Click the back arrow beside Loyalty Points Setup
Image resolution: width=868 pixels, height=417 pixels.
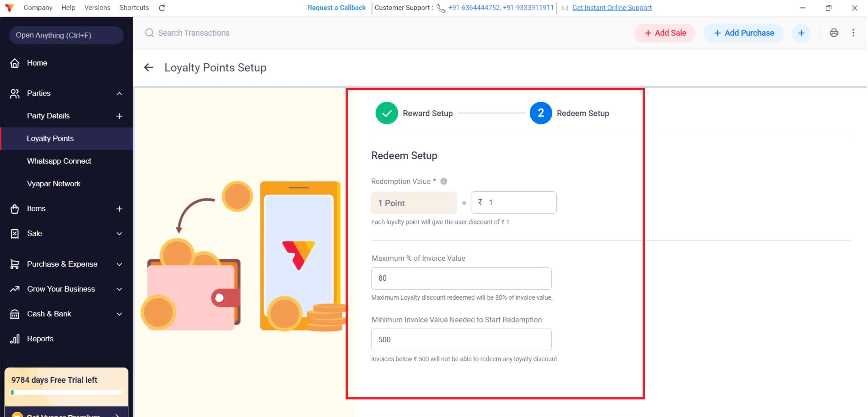[x=149, y=67]
